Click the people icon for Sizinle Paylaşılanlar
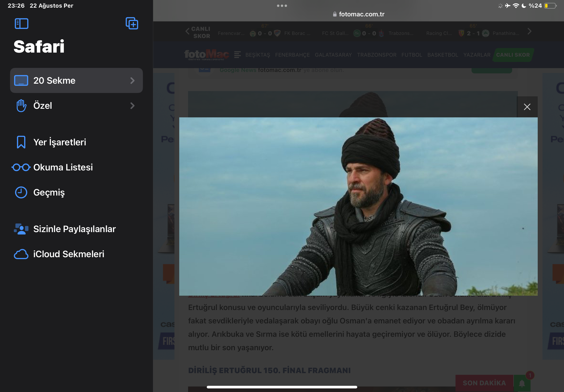Screen dimensions: 564x392 point(21,229)
